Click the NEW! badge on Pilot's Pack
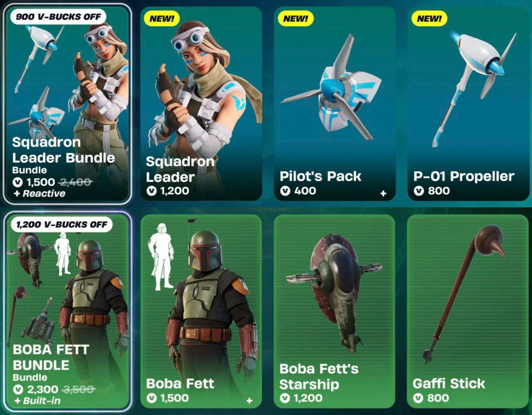Image resolution: width=532 pixels, height=415 pixels. 296,19
